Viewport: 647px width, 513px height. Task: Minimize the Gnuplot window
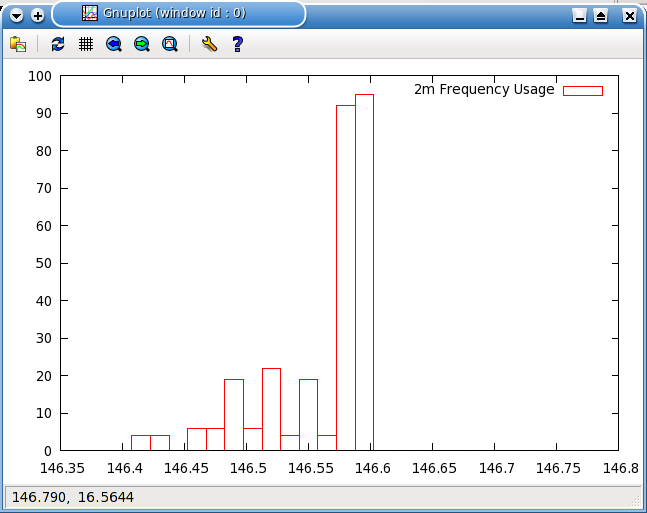(579, 15)
